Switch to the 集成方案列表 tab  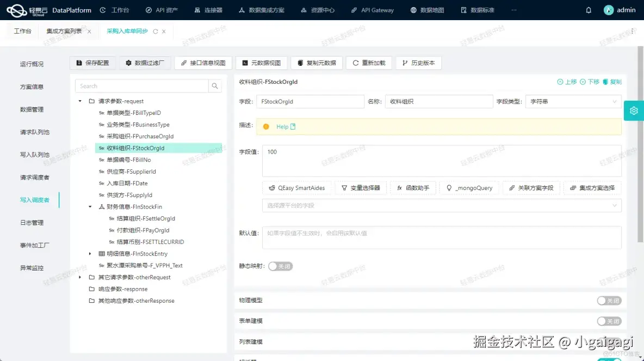64,31
